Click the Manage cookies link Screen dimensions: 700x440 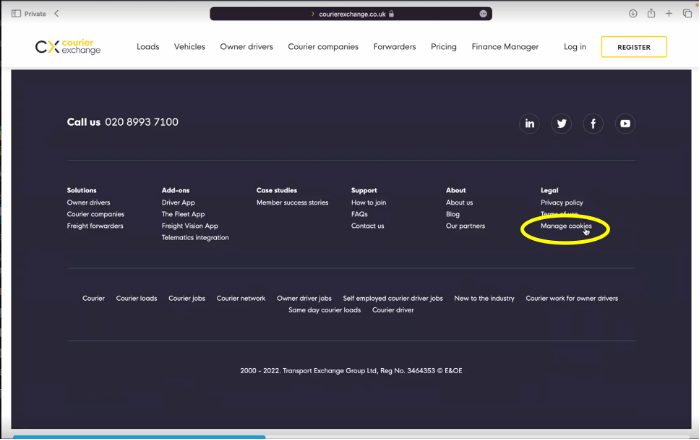coord(566,226)
